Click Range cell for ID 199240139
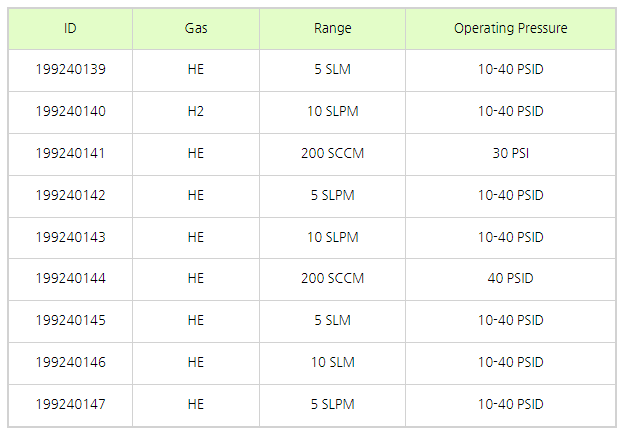Image resolution: width=625 pixels, height=434 pixels. [x=332, y=70]
